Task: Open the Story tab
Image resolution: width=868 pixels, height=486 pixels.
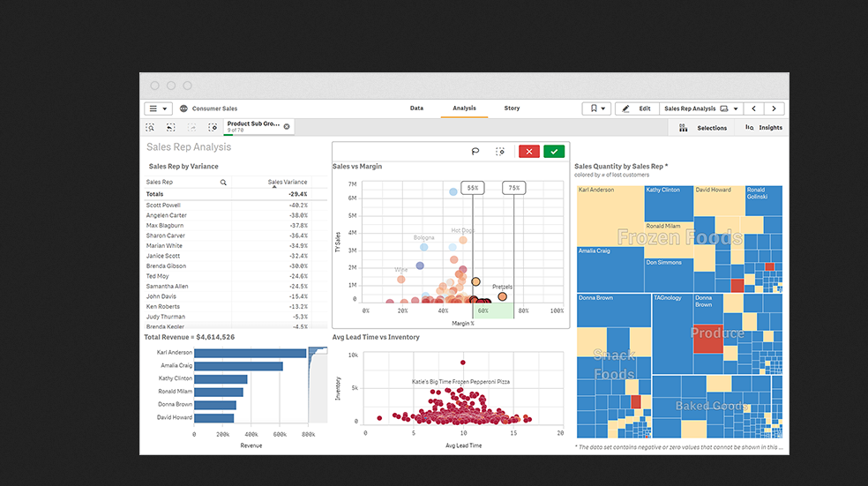Action: [x=512, y=108]
